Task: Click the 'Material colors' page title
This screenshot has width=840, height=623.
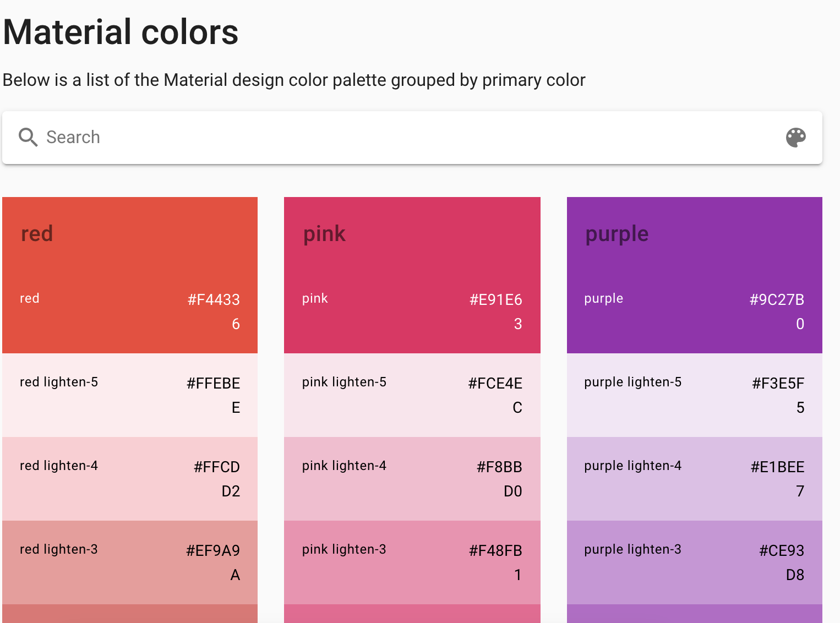Action: click(x=121, y=32)
